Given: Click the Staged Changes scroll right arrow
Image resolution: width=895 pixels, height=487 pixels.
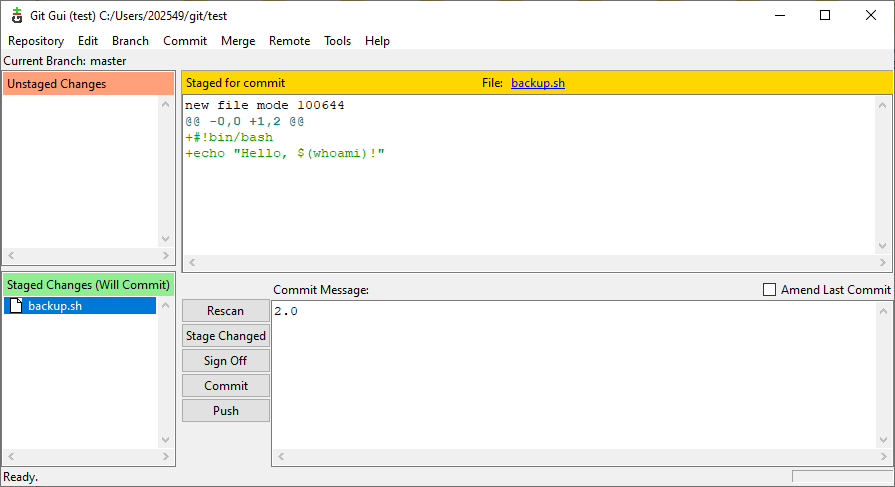Looking at the screenshot, I should pos(166,456).
